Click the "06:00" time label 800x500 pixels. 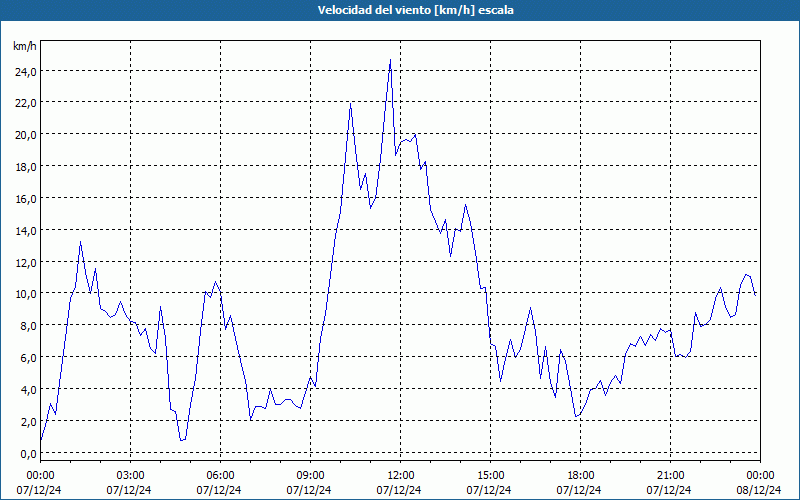pyautogui.click(x=220, y=476)
